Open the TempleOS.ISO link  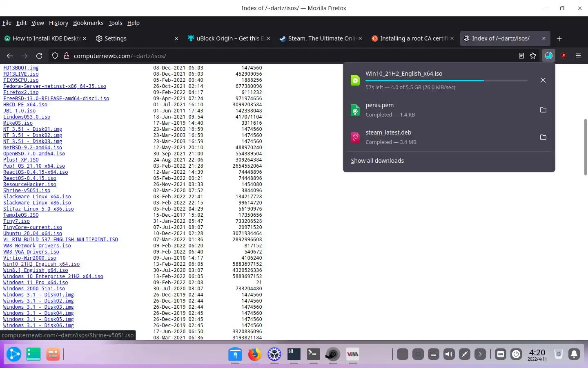coord(21,215)
